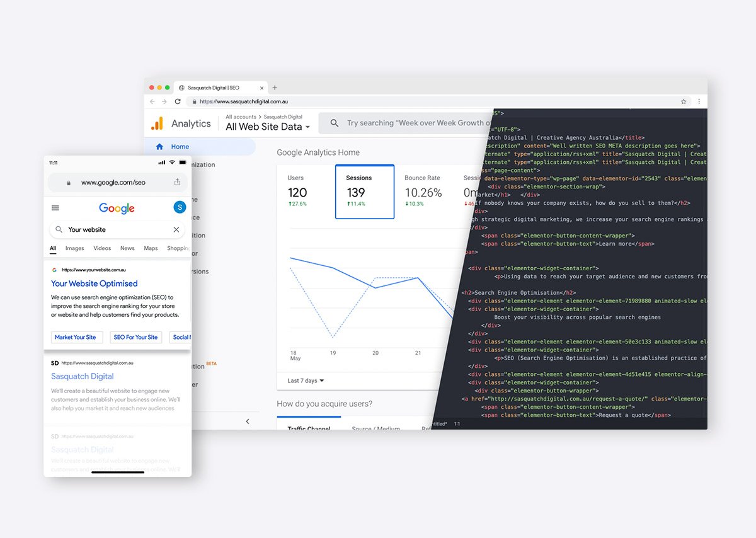Image resolution: width=756 pixels, height=538 pixels.
Task: Open the Last 7 days dropdown
Action: 306,381
